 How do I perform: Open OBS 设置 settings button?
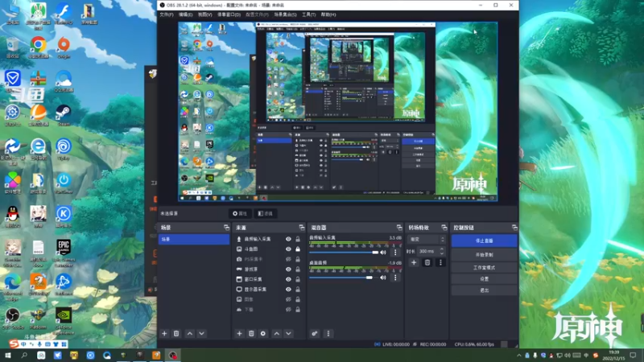[x=485, y=279]
